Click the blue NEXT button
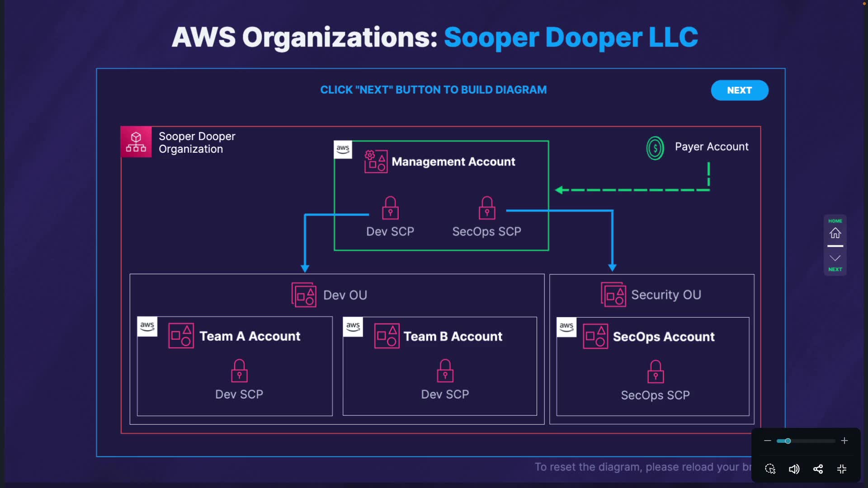 coord(739,90)
